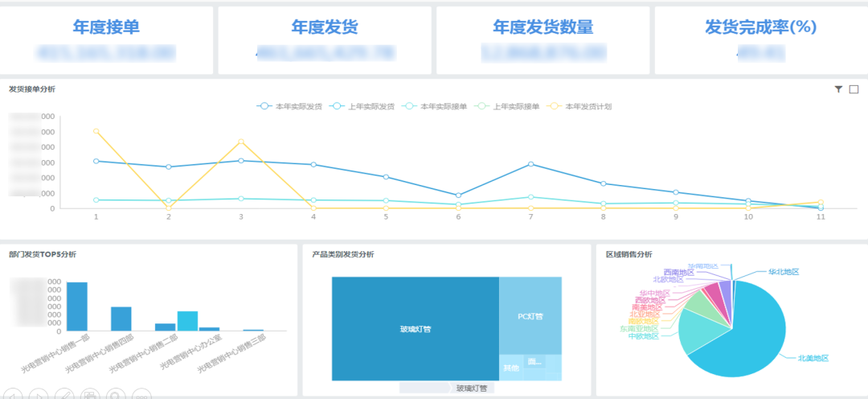Image resolution: width=868 pixels, height=399 pixels.
Task: Click the tallest bar for 光电营销中心销售一部
Action: 77,306
